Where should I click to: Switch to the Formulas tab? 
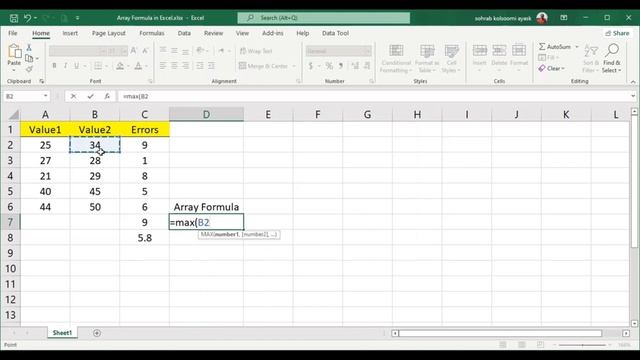point(152,33)
